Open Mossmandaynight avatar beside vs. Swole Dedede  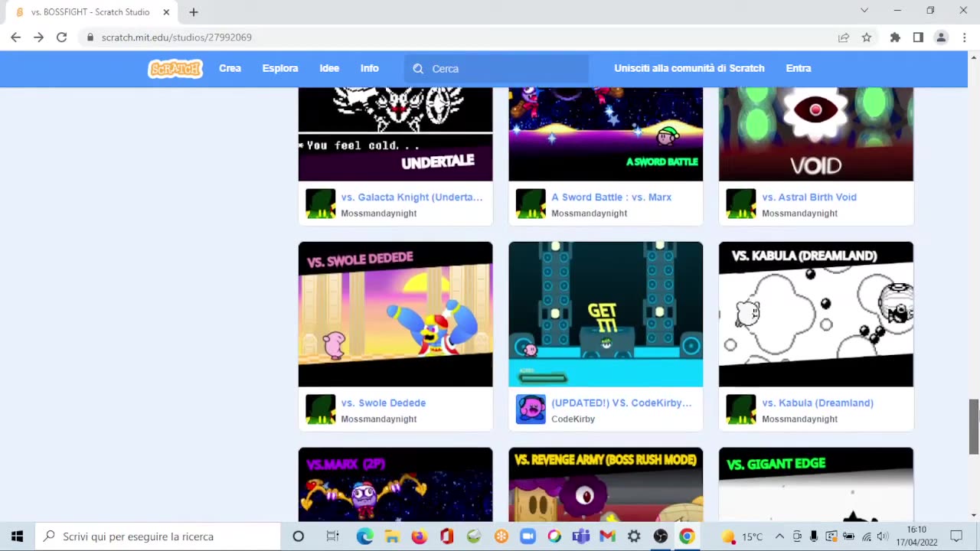click(320, 409)
